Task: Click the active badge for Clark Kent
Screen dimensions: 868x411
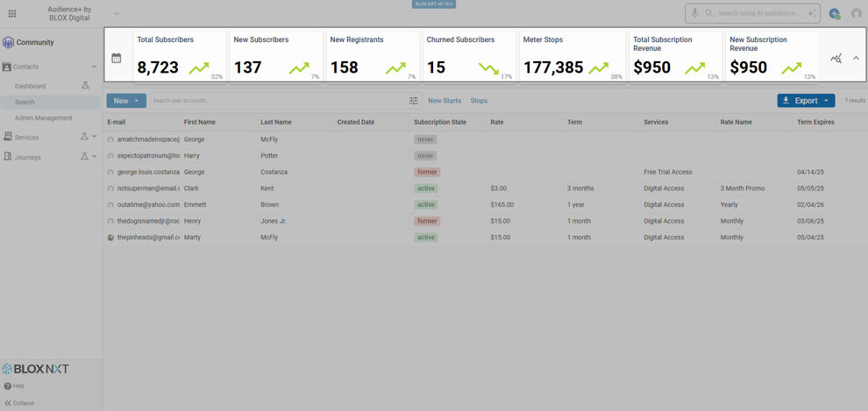Action: pyautogui.click(x=426, y=188)
